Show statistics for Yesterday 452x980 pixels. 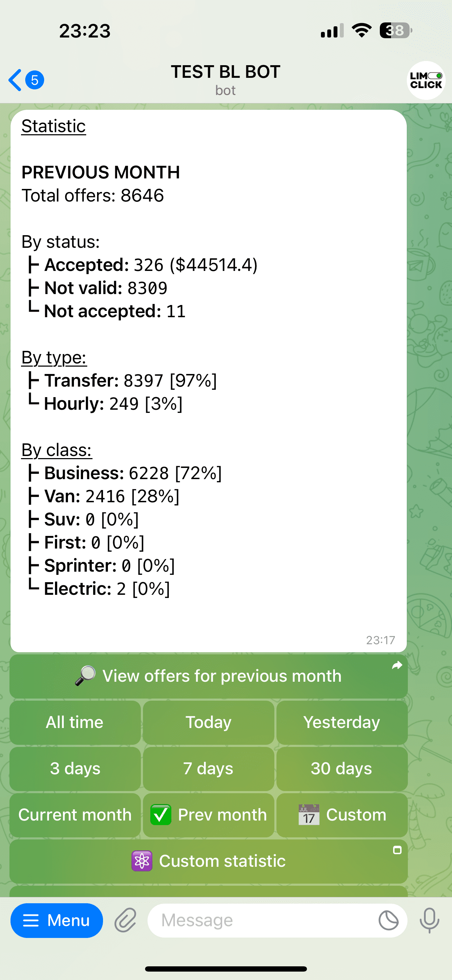tap(342, 722)
